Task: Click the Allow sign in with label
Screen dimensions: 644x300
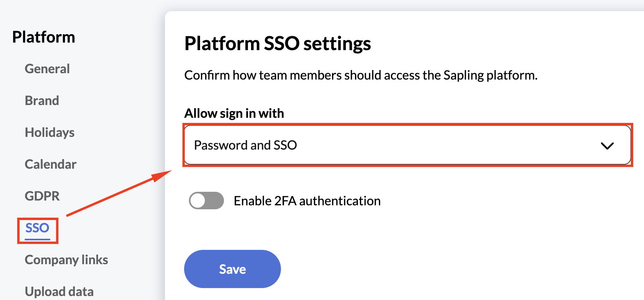Action: (234, 113)
